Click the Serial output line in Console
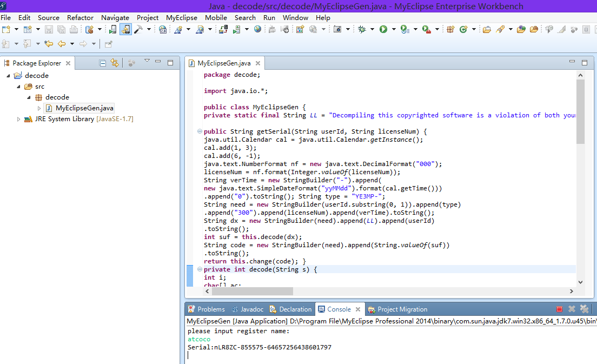597x364 pixels. click(x=260, y=347)
